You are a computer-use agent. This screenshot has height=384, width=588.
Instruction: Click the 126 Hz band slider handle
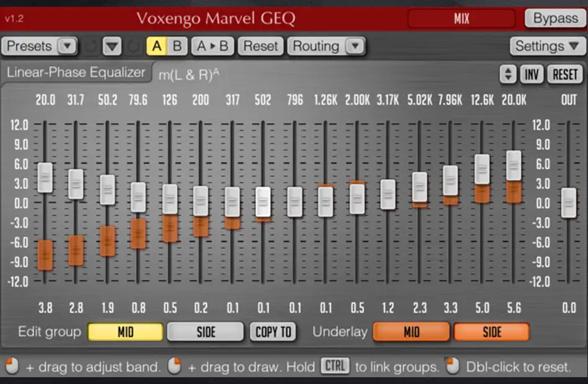tap(170, 199)
